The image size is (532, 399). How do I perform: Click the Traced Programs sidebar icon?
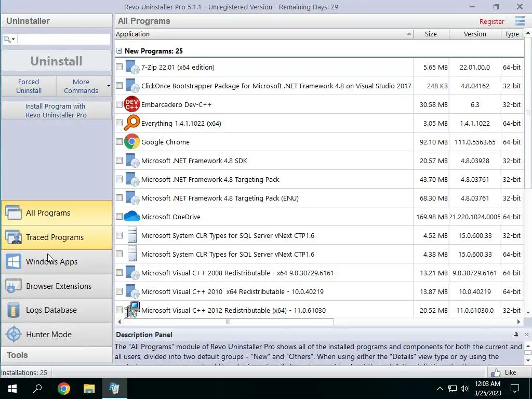coord(14,237)
